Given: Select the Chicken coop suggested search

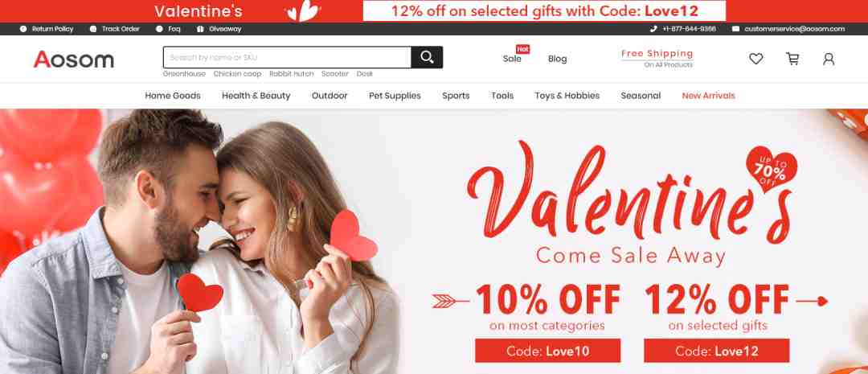Looking at the screenshot, I should pos(237,74).
